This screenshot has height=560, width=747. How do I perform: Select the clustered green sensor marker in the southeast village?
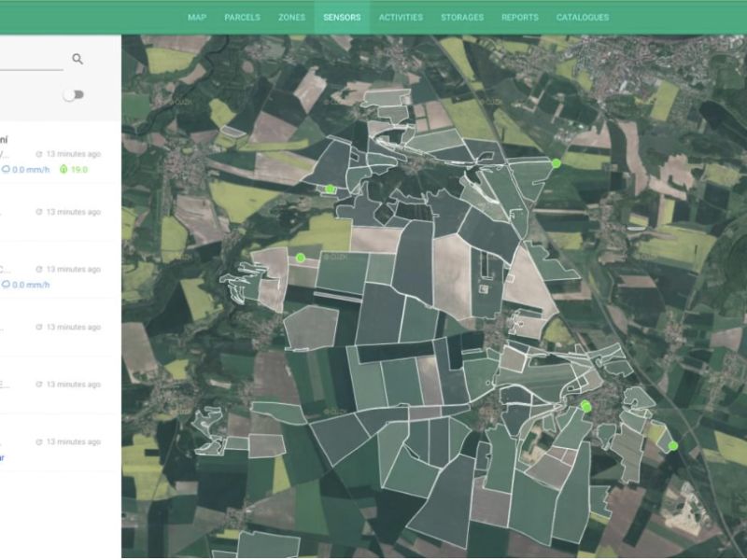586,406
